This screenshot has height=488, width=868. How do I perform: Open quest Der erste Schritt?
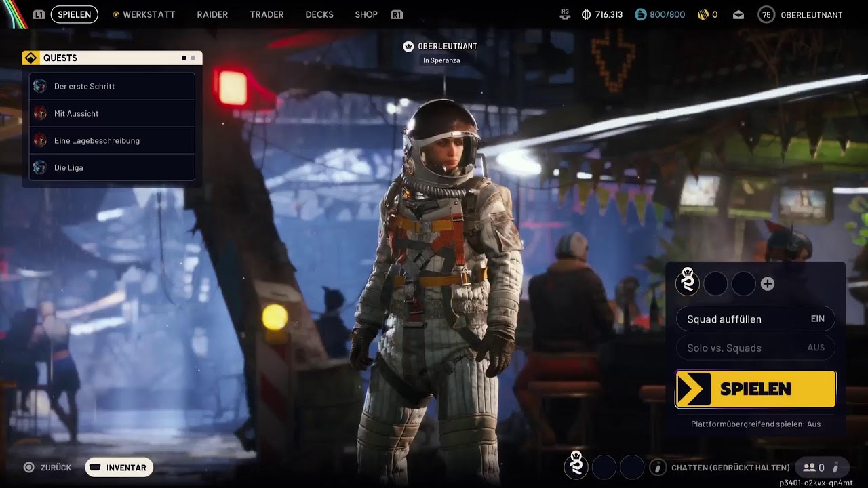pyautogui.click(x=113, y=86)
